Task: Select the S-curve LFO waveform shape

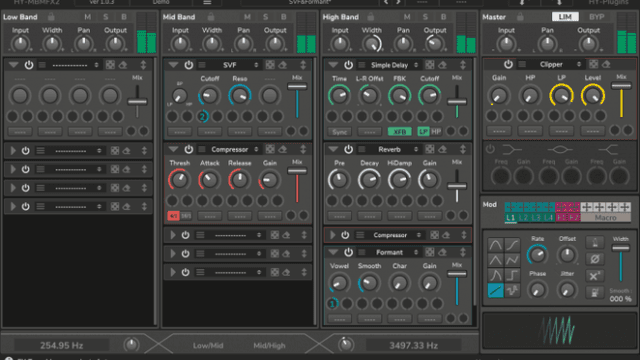Action: [x=512, y=245]
